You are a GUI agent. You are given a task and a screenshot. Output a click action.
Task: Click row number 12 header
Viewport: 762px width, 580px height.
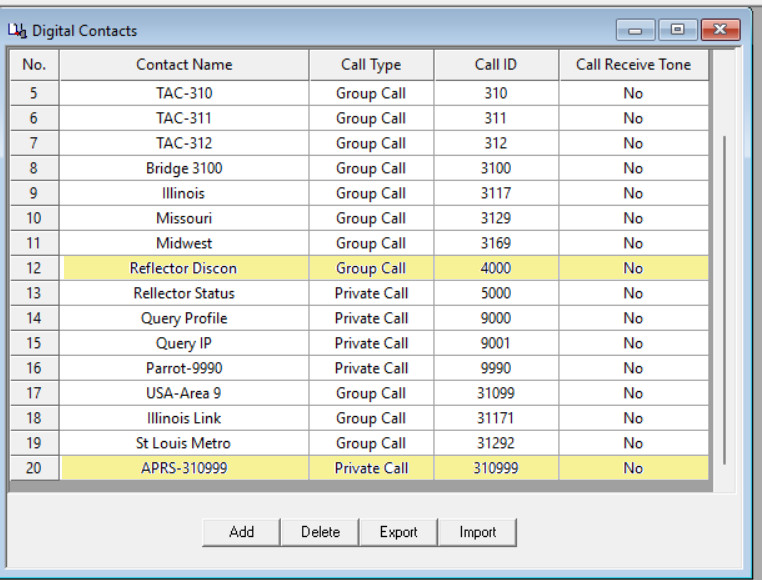tap(34, 268)
